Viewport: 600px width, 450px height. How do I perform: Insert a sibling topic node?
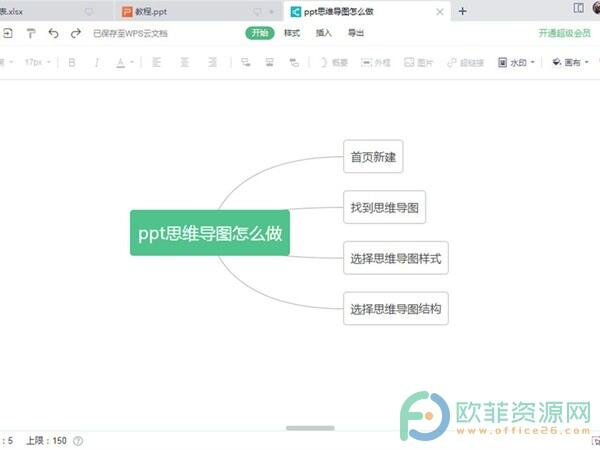point(269,62)
